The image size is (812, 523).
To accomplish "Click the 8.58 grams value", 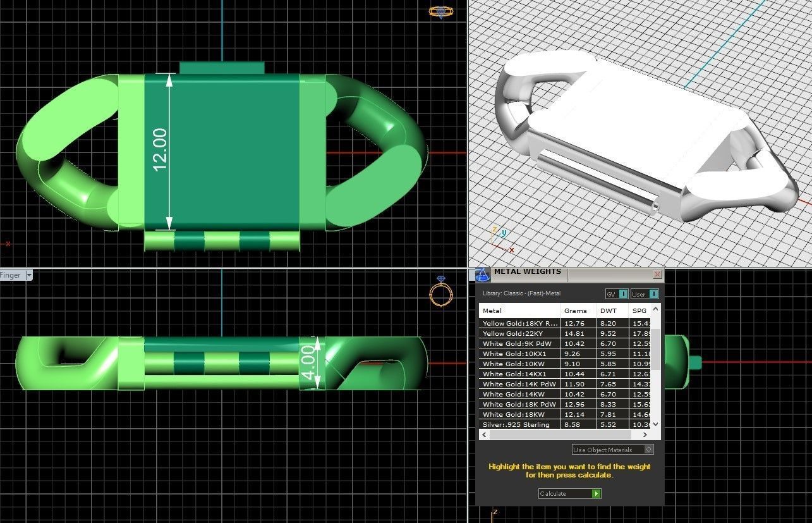I will [572, 425].
